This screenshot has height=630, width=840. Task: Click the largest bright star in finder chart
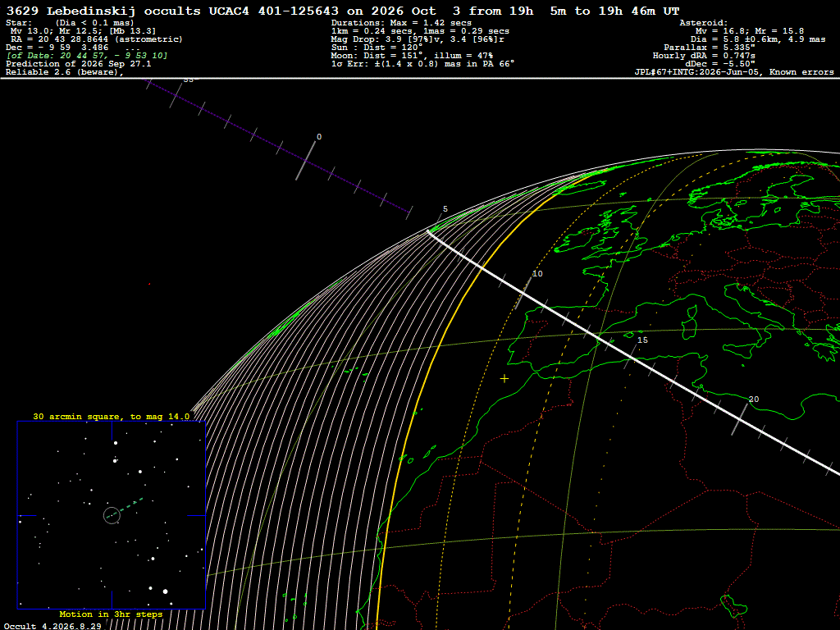pyautogui.click(x=165, y=591)
